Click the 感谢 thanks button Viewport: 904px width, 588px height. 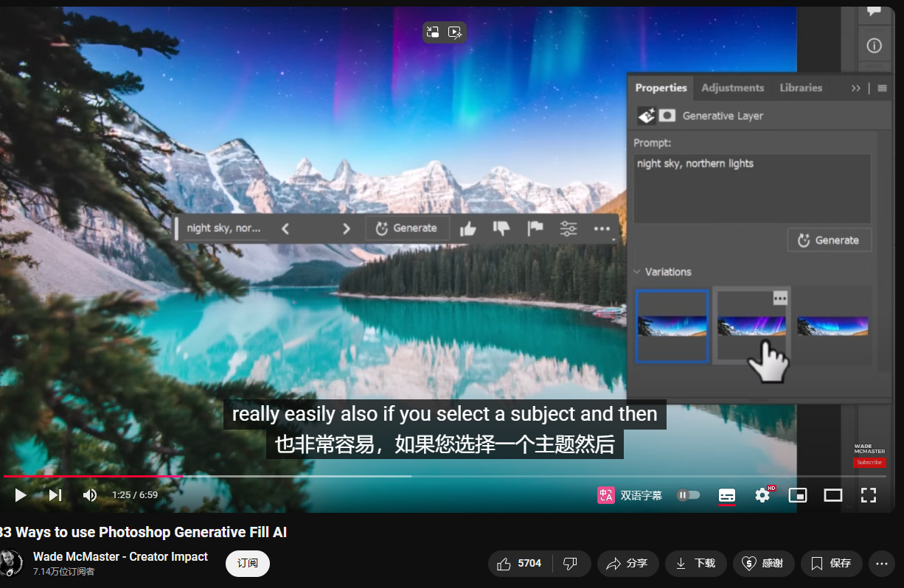click(762, 564)
